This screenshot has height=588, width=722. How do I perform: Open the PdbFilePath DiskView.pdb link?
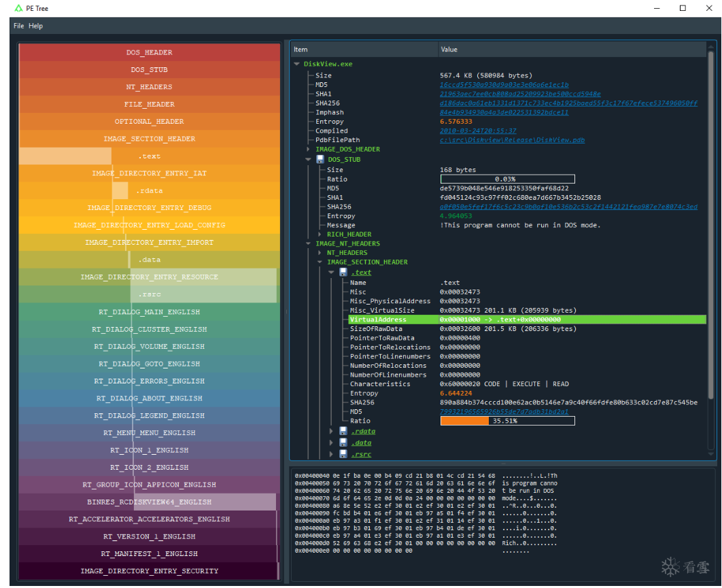512,140
